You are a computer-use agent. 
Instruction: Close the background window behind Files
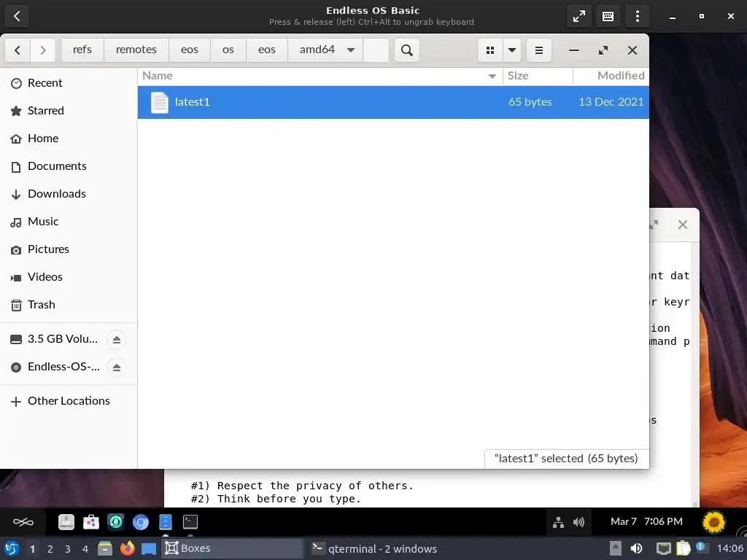point(683,225)
